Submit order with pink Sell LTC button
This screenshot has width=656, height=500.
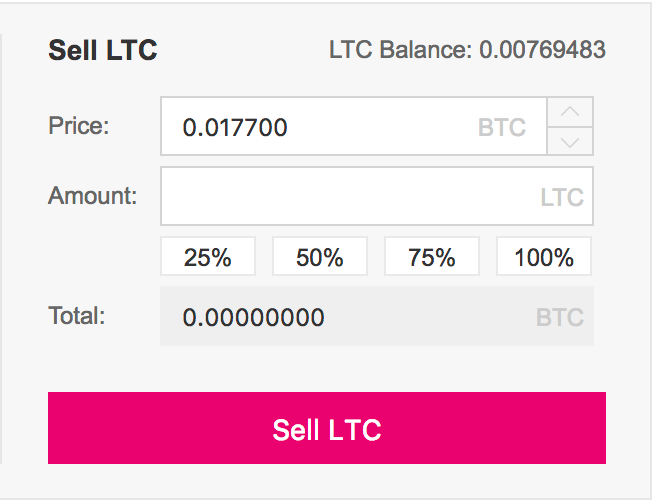pyautogui.click(x=327, y=428)
